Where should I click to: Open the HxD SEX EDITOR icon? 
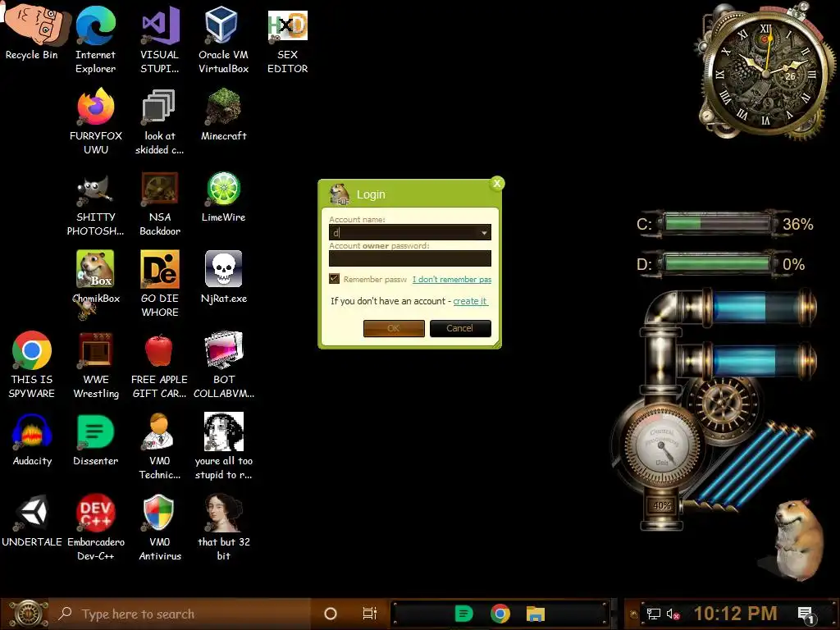tap(288, 25)
